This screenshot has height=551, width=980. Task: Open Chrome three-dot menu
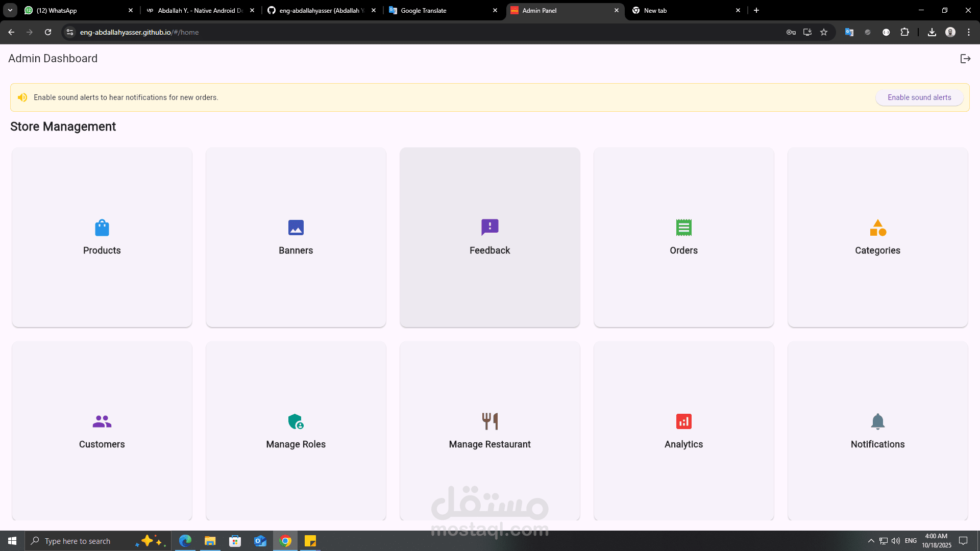[x=969, y=32]
